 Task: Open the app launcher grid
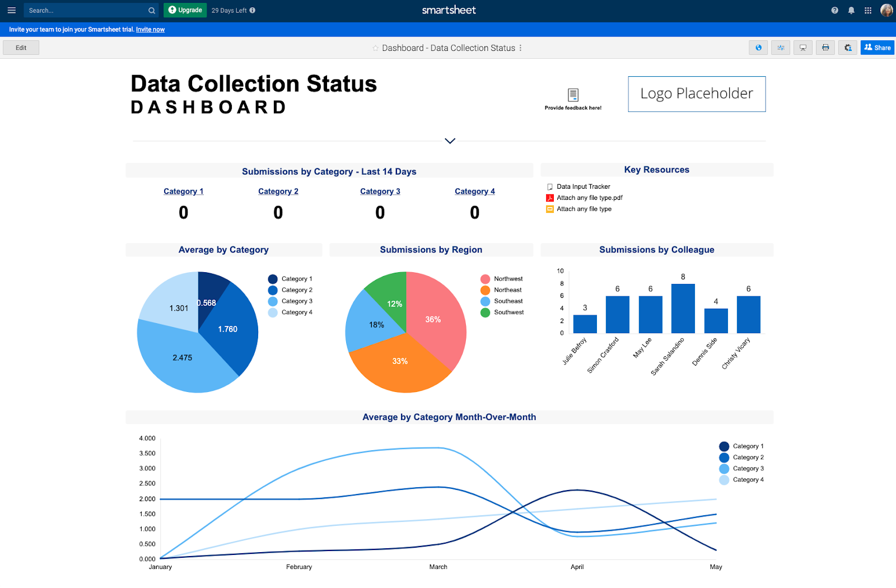coord(867,10)
